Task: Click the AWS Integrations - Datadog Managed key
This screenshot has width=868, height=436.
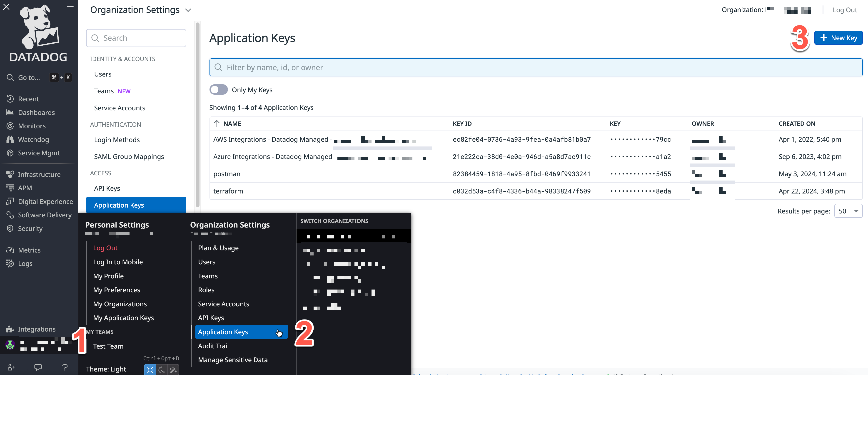Action: click(x=273, y=139)
